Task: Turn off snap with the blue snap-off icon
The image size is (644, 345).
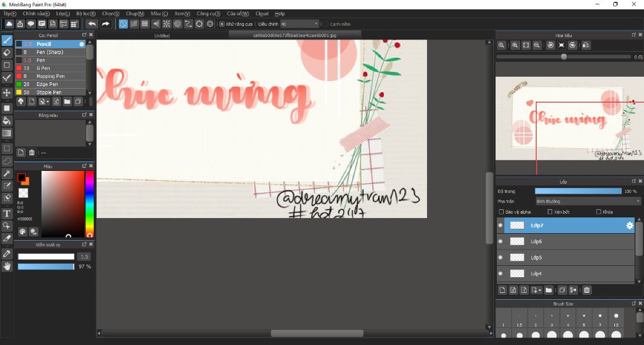Action: point(123,24)
